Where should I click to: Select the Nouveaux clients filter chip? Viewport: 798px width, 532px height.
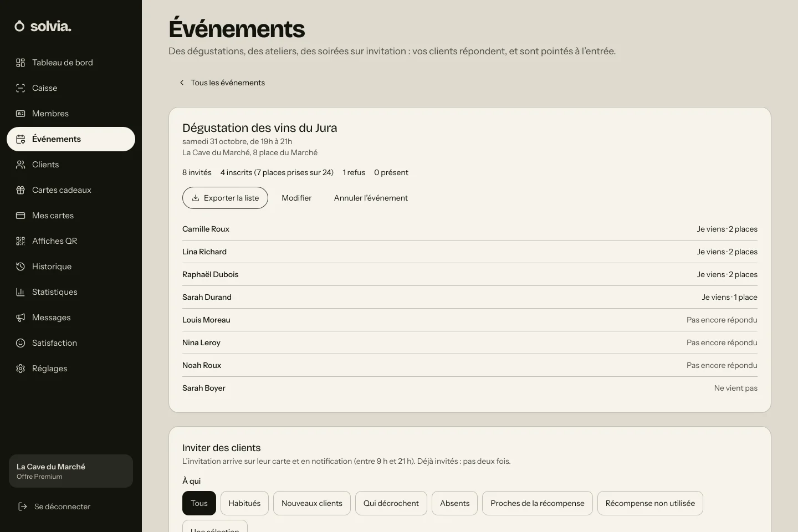[x=312, y=503]
